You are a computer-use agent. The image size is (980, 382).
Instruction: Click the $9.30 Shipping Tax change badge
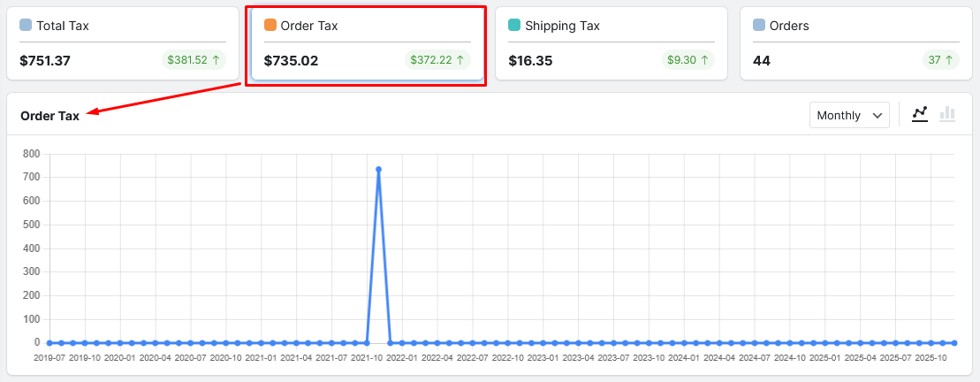(x=688, y=60)
